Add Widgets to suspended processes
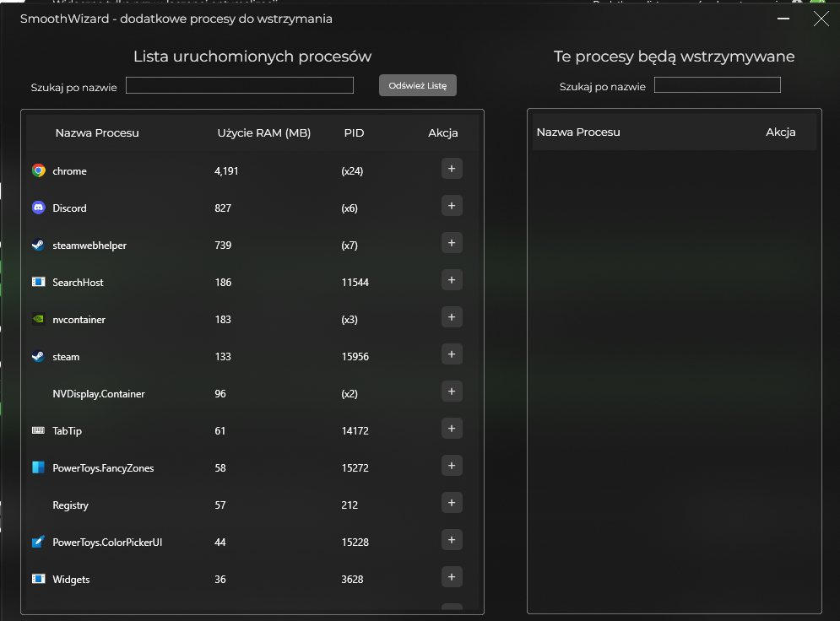 [452, 577]
